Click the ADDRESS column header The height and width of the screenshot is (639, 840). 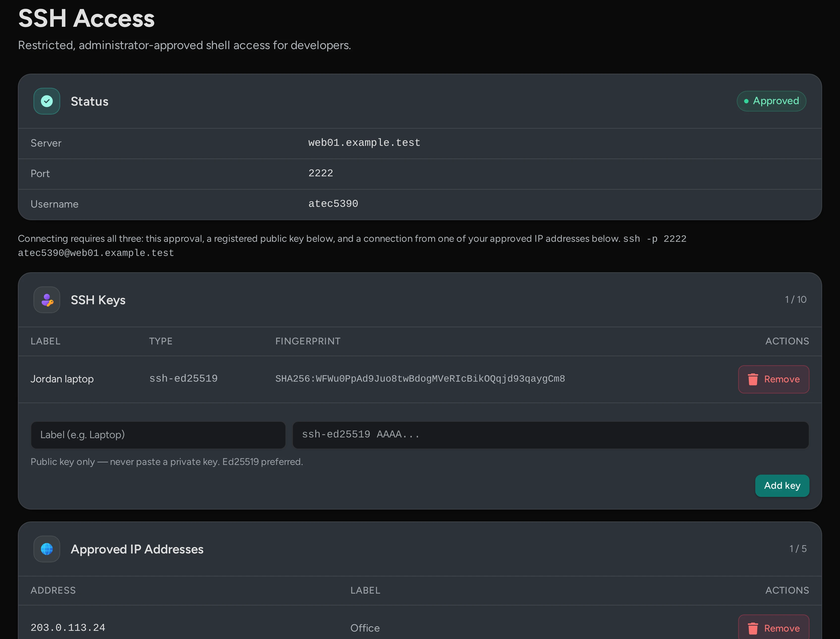pos(53,590)
